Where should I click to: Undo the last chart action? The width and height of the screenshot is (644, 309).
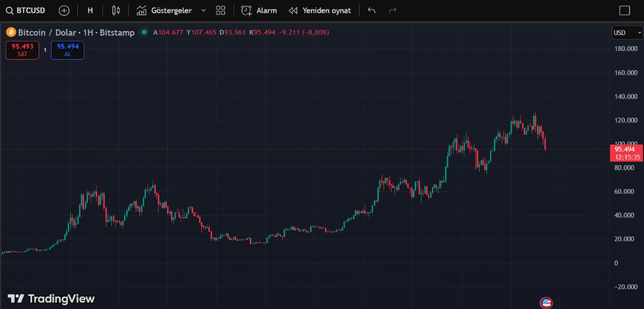pos(372,11)
